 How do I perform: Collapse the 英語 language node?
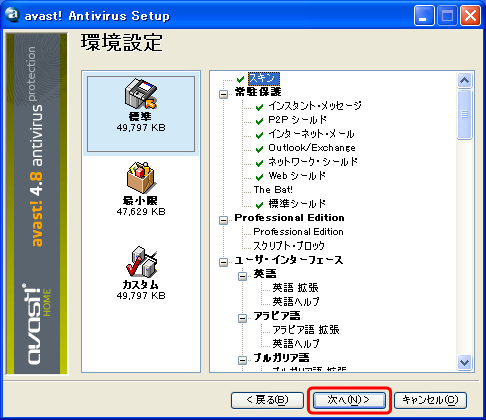point(242,276)
